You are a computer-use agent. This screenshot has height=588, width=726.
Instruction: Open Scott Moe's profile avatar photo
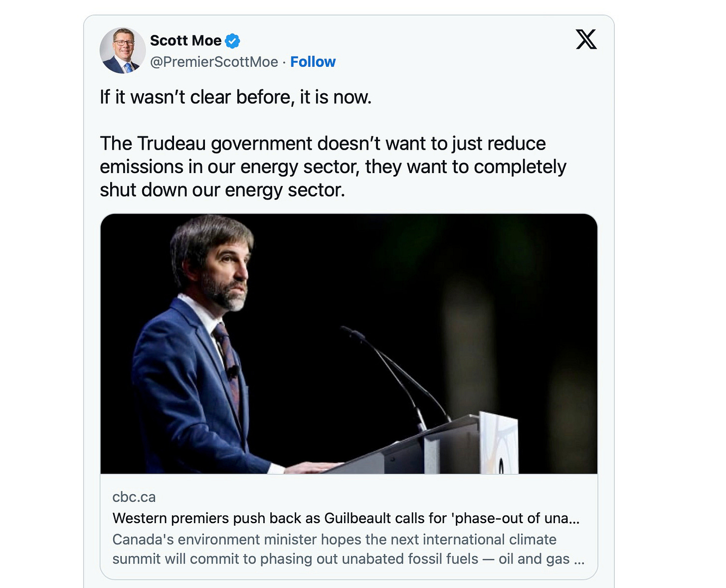[x=123, y=50]
